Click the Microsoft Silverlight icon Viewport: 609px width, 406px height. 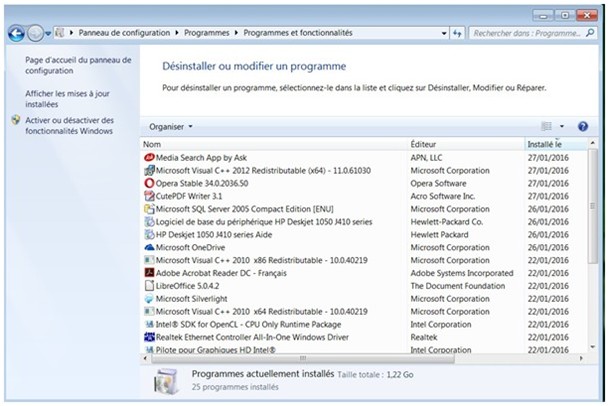149,299
